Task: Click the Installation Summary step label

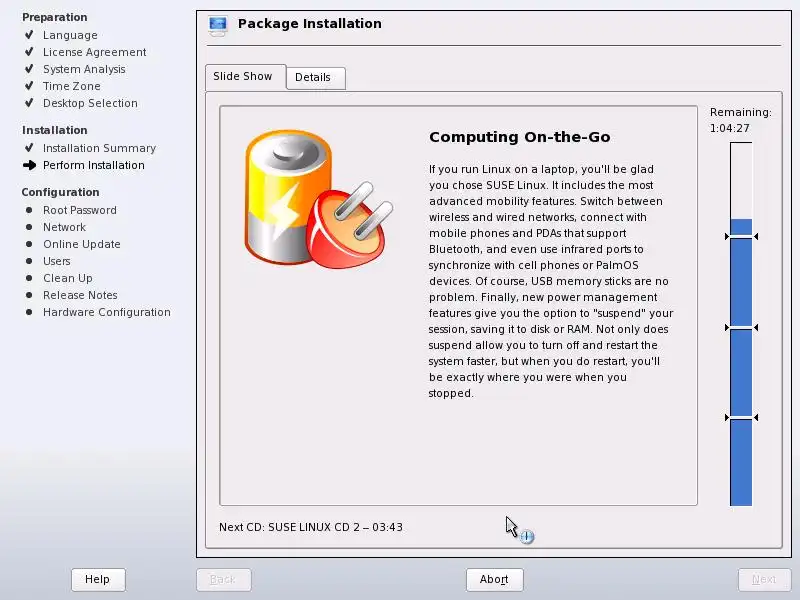Action: tap(99, 148)
